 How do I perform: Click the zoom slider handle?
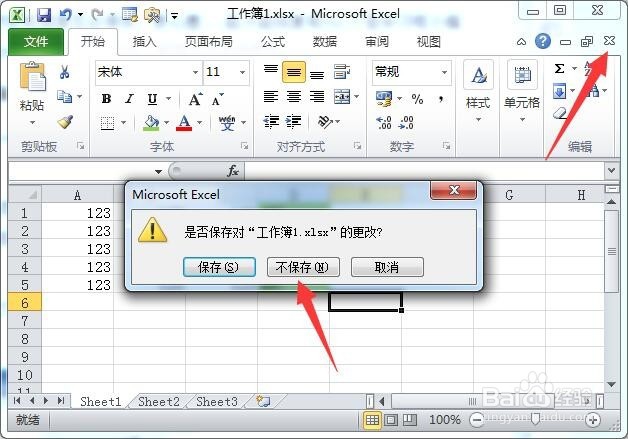click(535, 419)
